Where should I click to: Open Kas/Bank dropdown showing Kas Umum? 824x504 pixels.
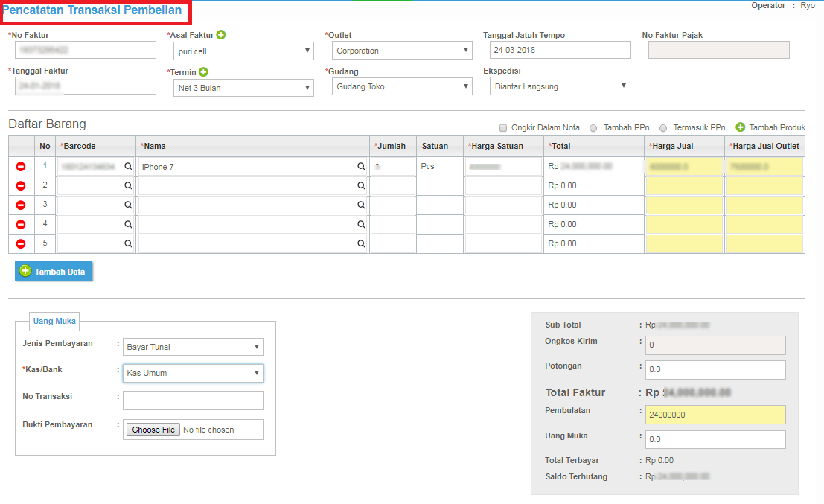click(193, 373)
